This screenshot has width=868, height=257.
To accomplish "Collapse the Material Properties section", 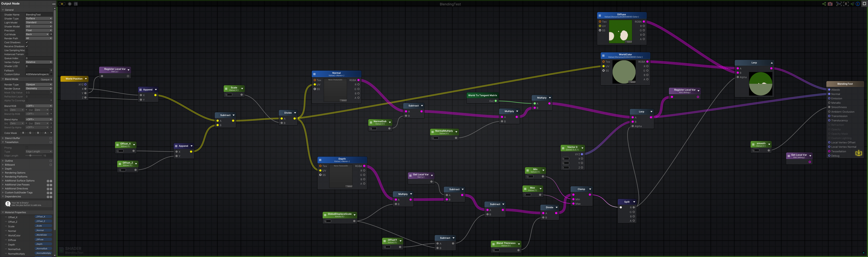I will [3, 213].
